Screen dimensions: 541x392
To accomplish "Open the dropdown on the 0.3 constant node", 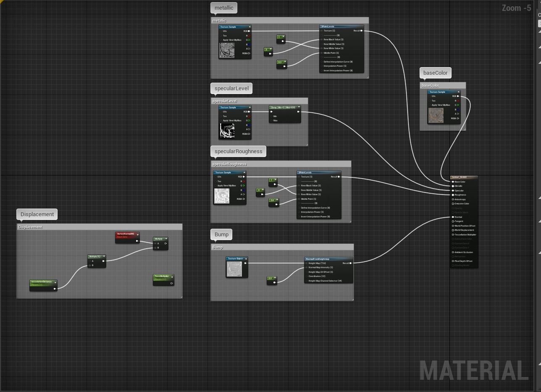I will click(285, 61).
